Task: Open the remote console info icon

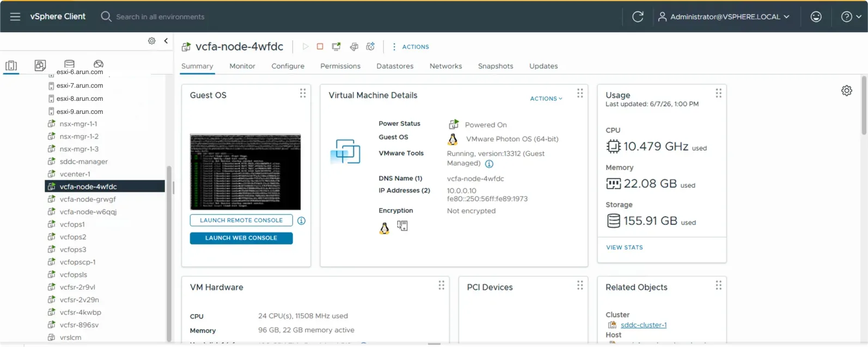Action: 302,221
